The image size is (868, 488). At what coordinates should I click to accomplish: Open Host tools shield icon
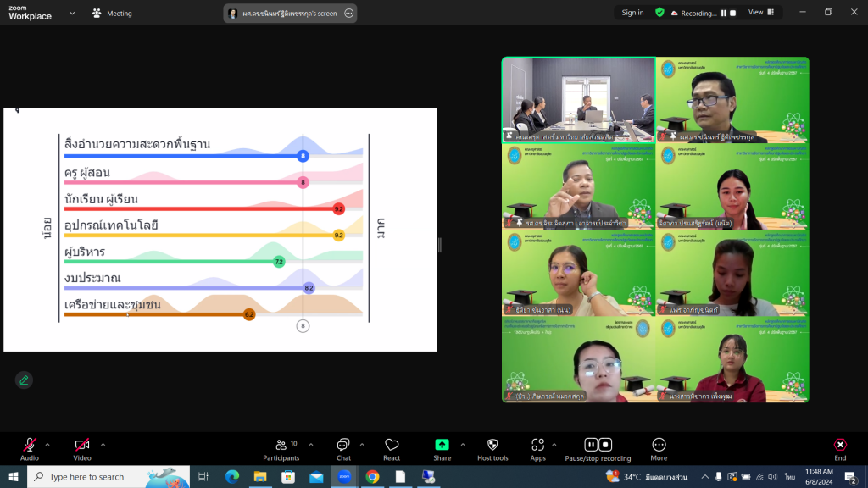492,446
